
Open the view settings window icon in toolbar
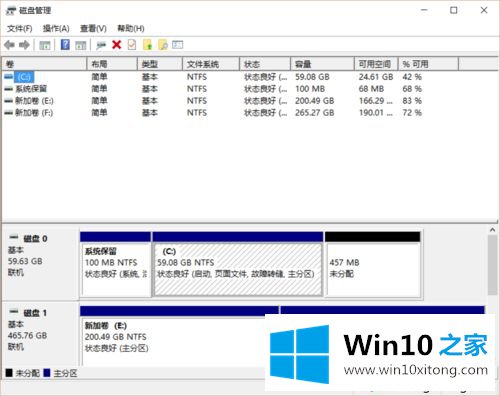178,44
